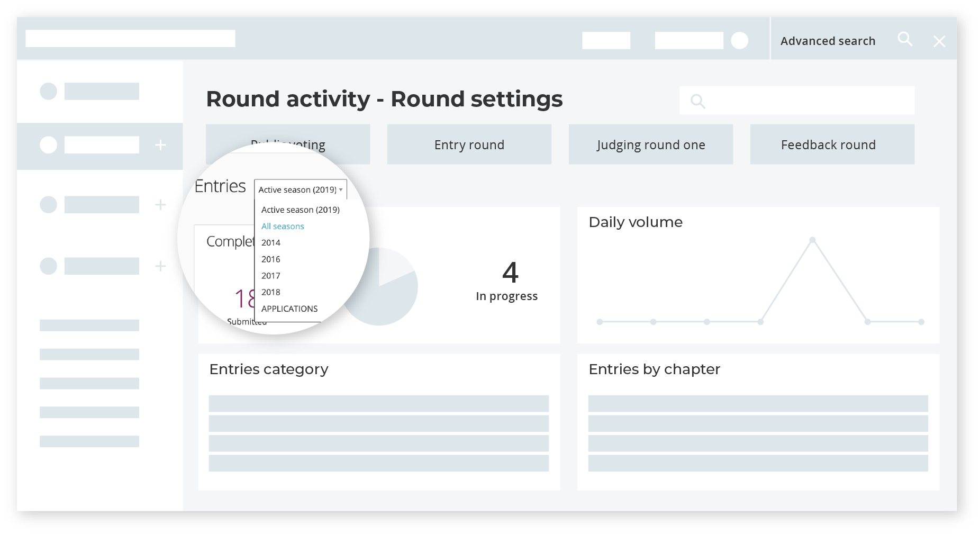Click the peak point on the Daily volume chart
This screenshot has height=534, width=980.
coord(812,240)
